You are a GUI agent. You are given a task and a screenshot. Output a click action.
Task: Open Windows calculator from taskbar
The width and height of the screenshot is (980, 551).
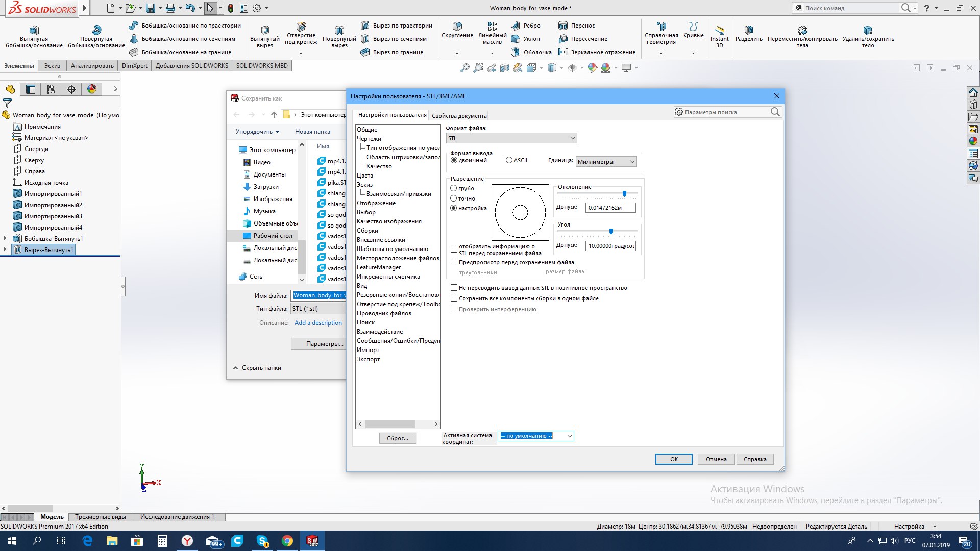pos(162,541)
